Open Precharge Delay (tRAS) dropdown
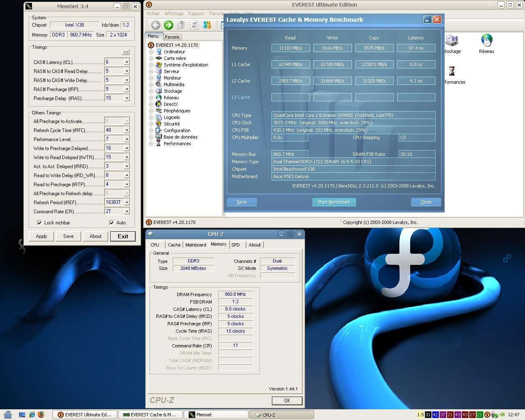This screenshot has width=525, height=420. coord(127,98)
